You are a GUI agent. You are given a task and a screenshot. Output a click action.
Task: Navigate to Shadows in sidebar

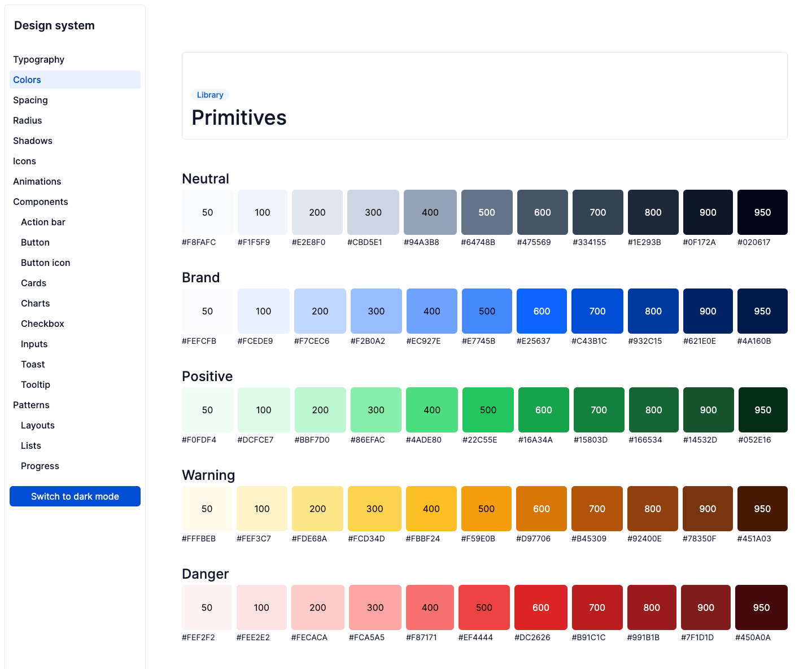coord(33,141)
